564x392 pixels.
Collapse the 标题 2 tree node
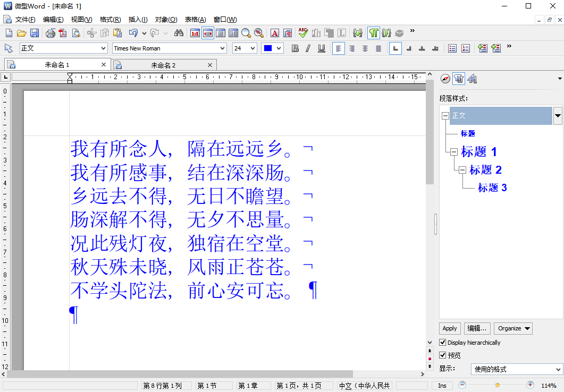462,169
